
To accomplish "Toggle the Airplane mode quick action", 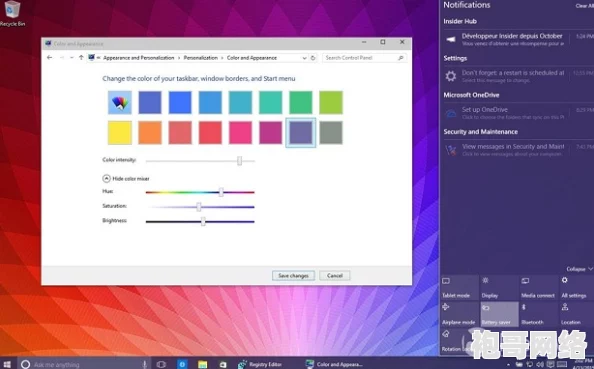I will [x=459, y=314].
